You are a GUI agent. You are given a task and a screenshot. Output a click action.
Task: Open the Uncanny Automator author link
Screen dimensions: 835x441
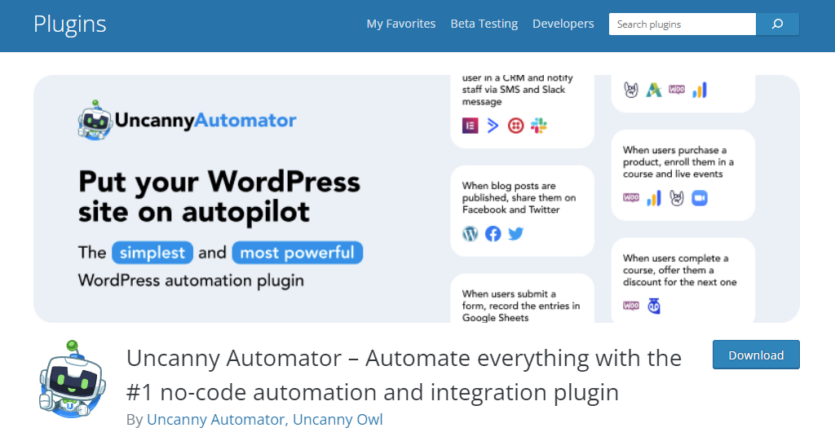[x=217, y=419]
